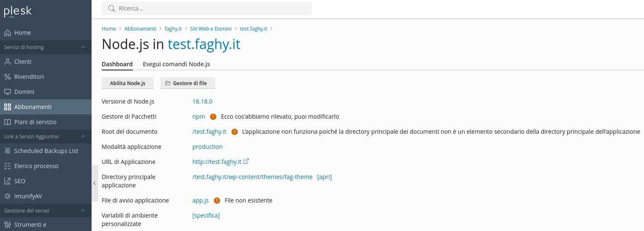Collapse Link a Servizi Aggiuntivi group
The image size is (644, 231).
click(x=83, y=137)
